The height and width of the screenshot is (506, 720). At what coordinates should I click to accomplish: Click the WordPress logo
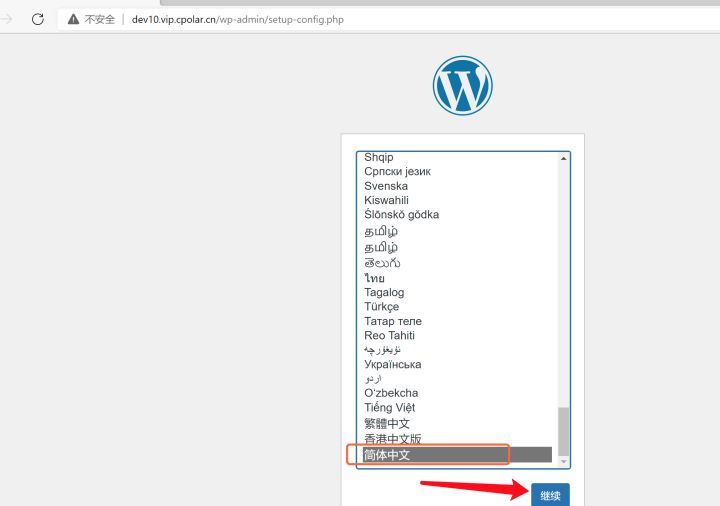[x=462, y=85]
